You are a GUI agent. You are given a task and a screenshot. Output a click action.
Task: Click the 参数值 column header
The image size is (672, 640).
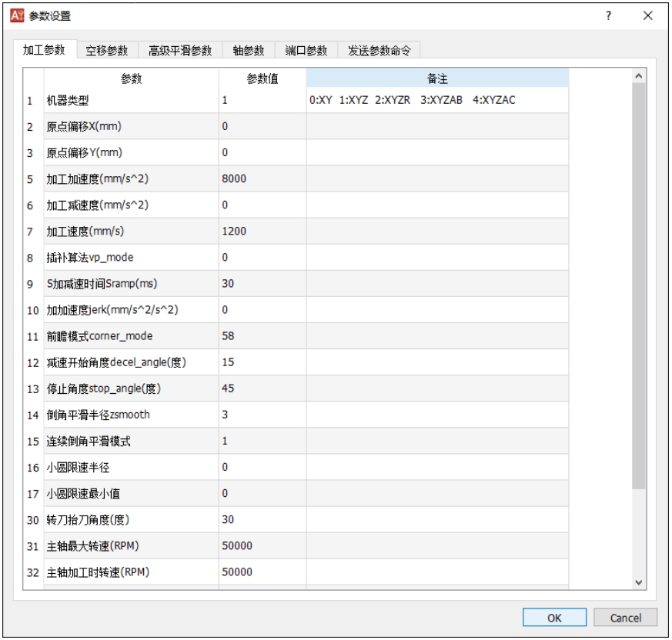(262, 78)
